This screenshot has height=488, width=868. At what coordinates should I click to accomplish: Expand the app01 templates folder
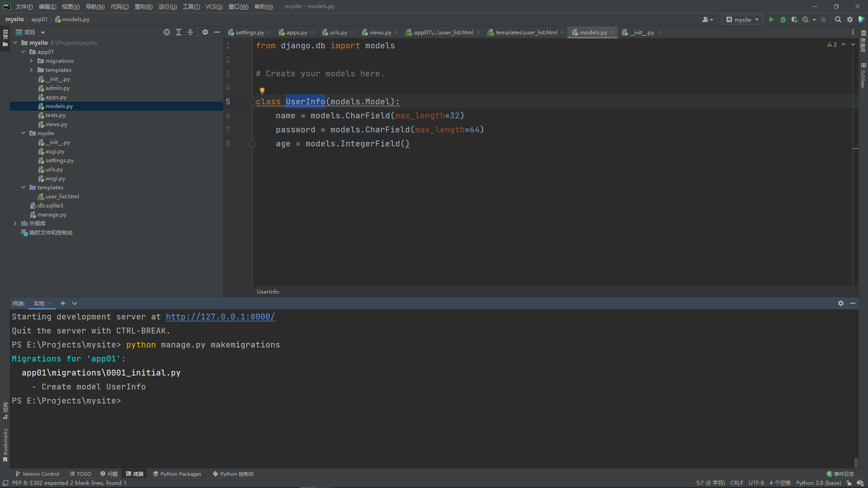31,70
